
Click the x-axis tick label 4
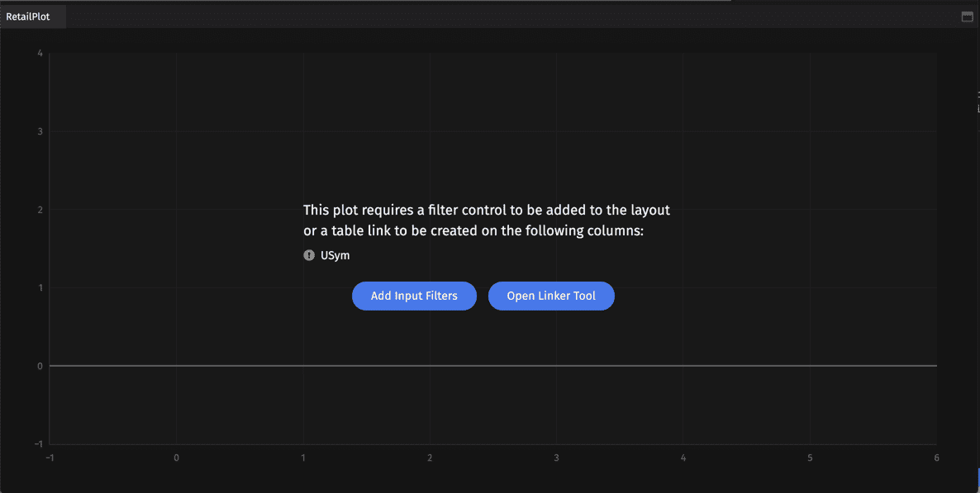point(683,457)
